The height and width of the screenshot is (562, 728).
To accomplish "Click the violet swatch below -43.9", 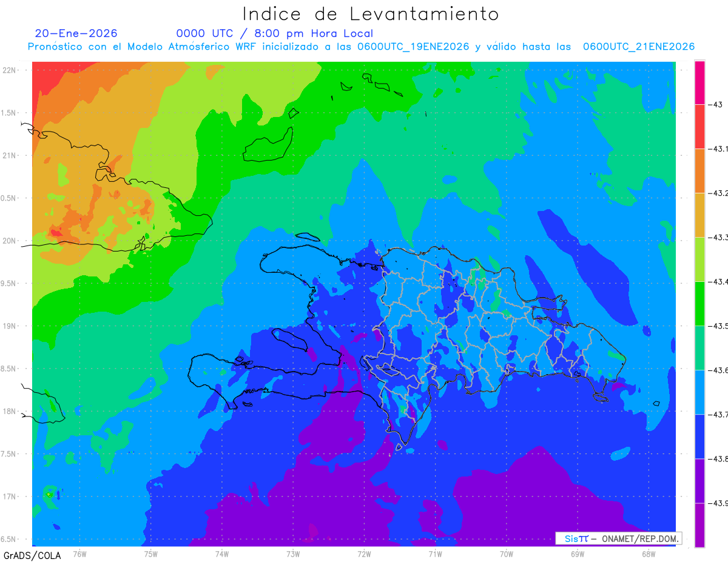I will click(699, 525).
